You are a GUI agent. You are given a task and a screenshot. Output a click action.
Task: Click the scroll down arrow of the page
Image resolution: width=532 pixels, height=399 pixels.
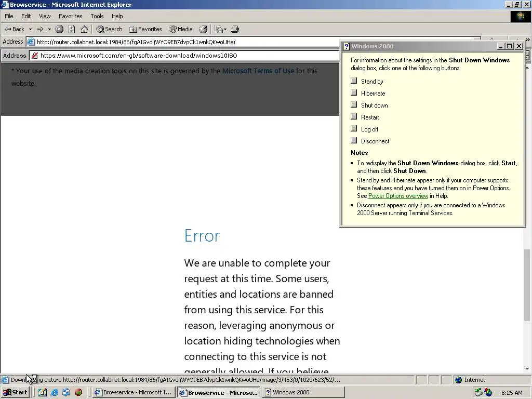pos(527,369)
